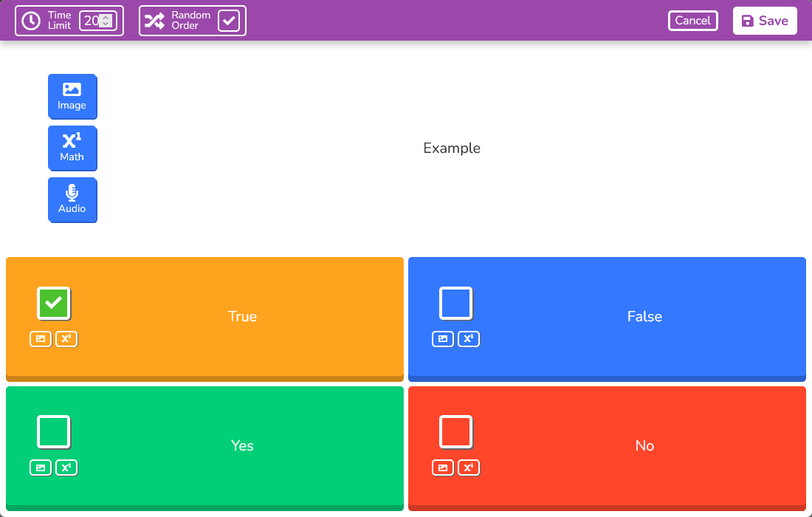Open the Math editor from the sidebar
Screen dimensions: 812x517
tap(72, 148)
